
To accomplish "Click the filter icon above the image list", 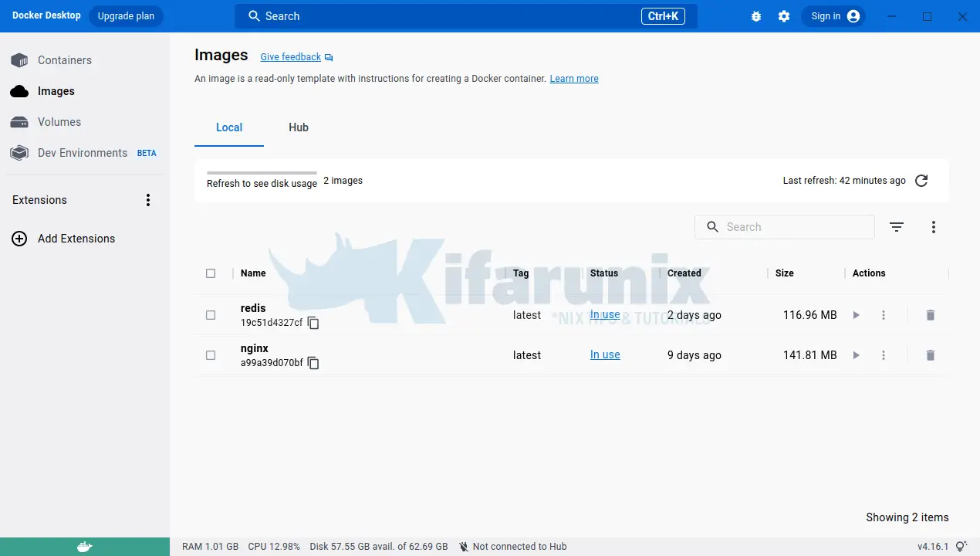I will coord(896,226).
